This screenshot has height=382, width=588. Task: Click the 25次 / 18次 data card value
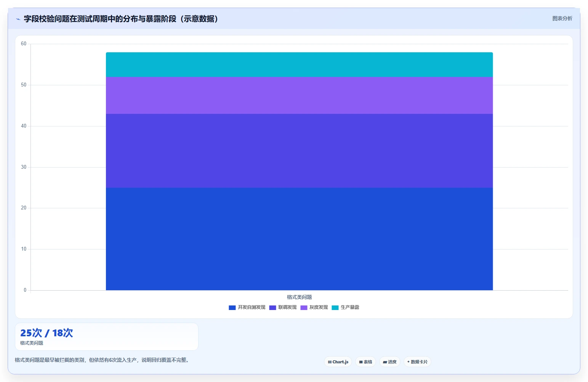coord(46,333)
